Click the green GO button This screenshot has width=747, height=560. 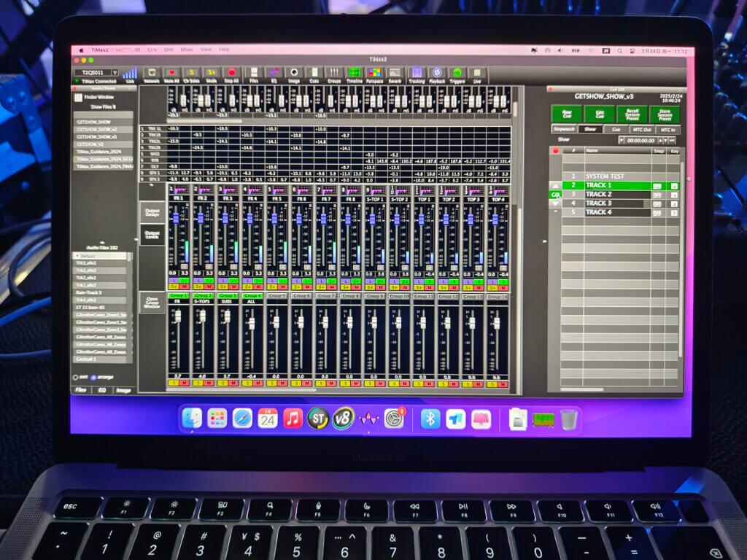pyautogui.click(x=555, y=195)
